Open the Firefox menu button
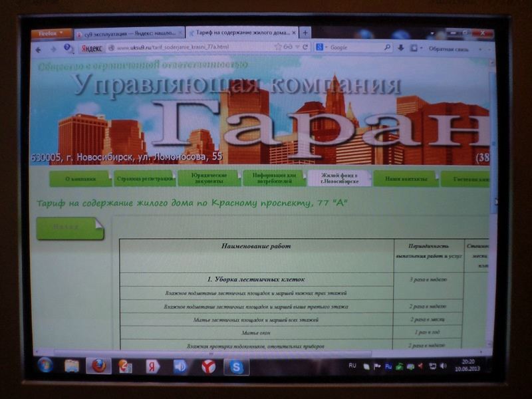532x399 pixels. pos(51,34)
